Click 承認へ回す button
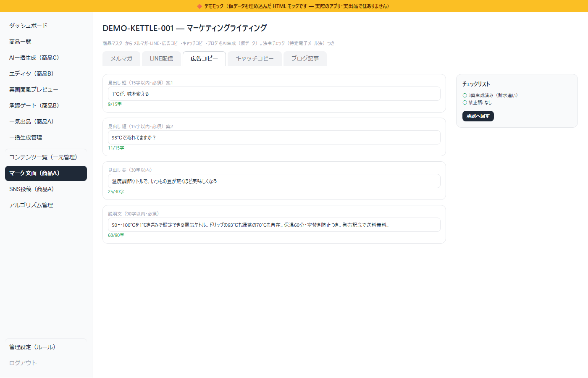Viewport: 588px width, 378px height. click(x=478, y=116)
